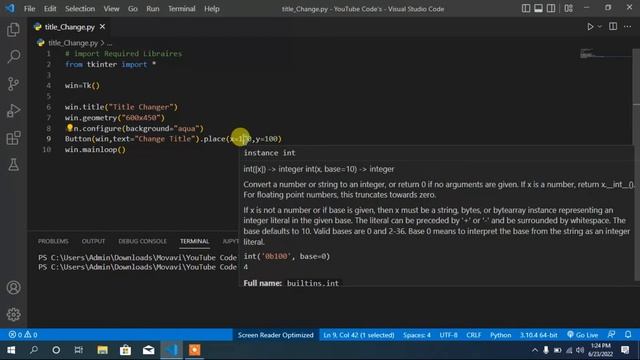Image resolution: width=640 pixels, height=360 pixels.
Task: Open the Testing flask view
Action: coord(13,165)
